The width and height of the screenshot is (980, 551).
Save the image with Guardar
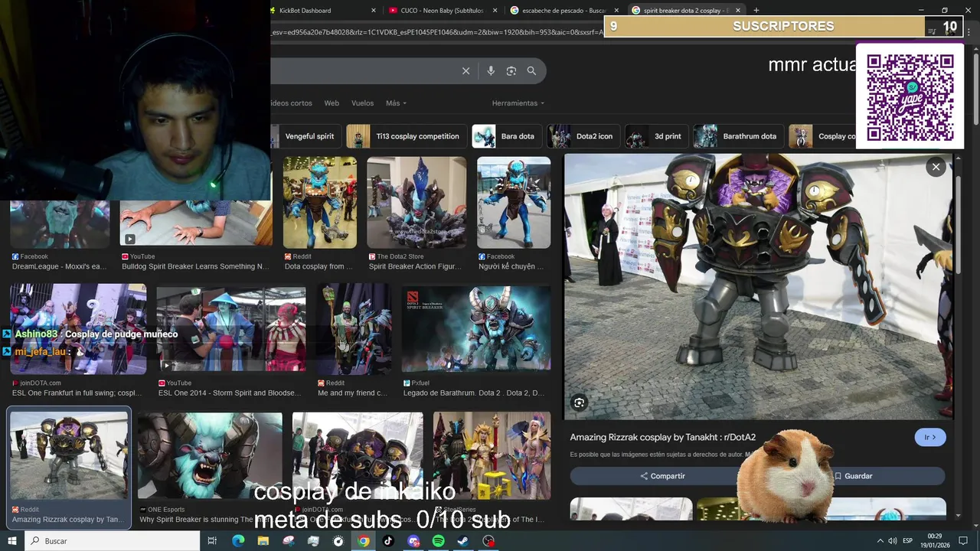(x=853, y=476)
